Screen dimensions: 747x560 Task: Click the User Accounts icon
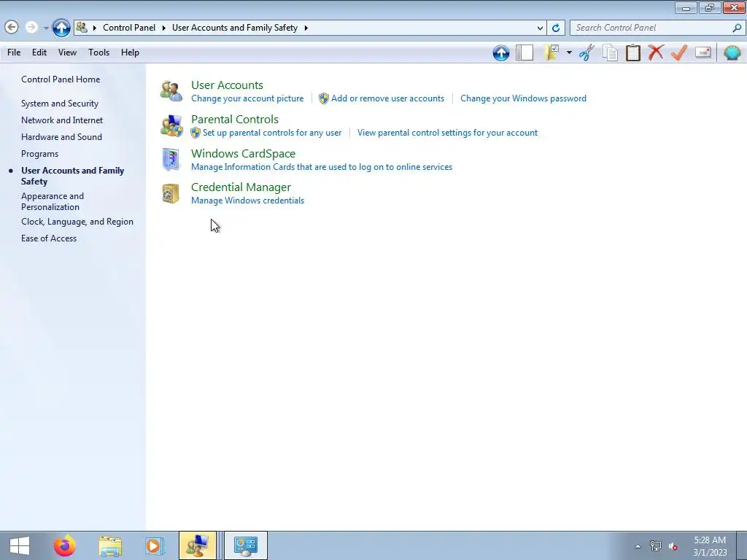tap(171, 91)
